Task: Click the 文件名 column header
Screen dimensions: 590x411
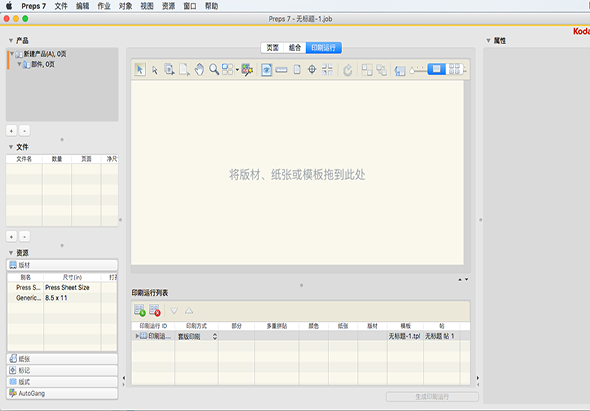Action: pos(24,159)
